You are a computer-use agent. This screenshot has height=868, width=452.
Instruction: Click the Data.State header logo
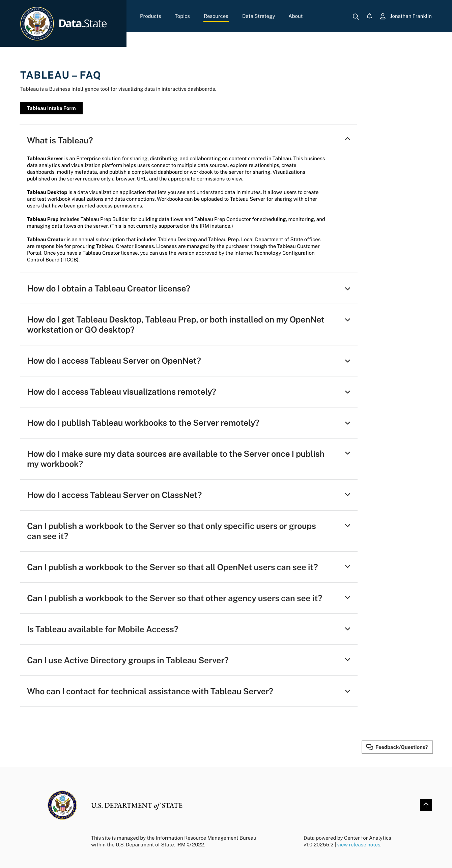click(x=83, y=24)
